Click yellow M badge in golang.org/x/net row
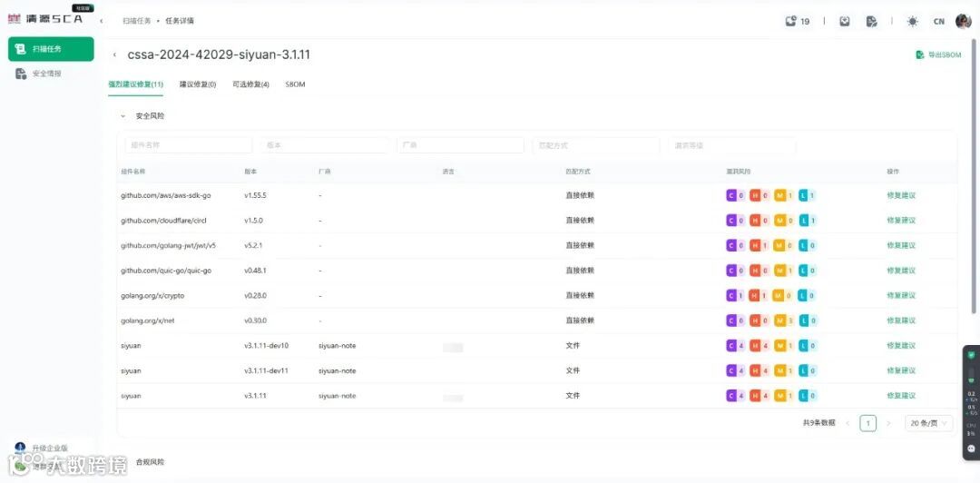Viewport: 980px width, 483px height. click(x=783, y=320)
